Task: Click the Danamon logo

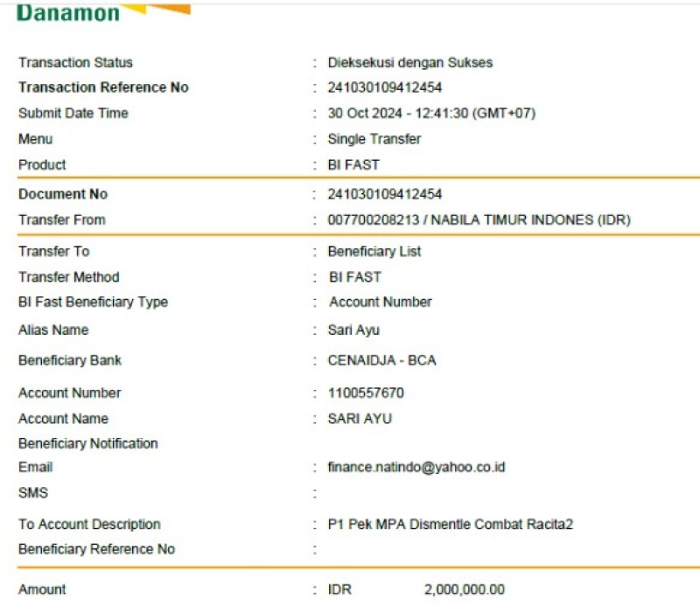Action: coord(103,12)
